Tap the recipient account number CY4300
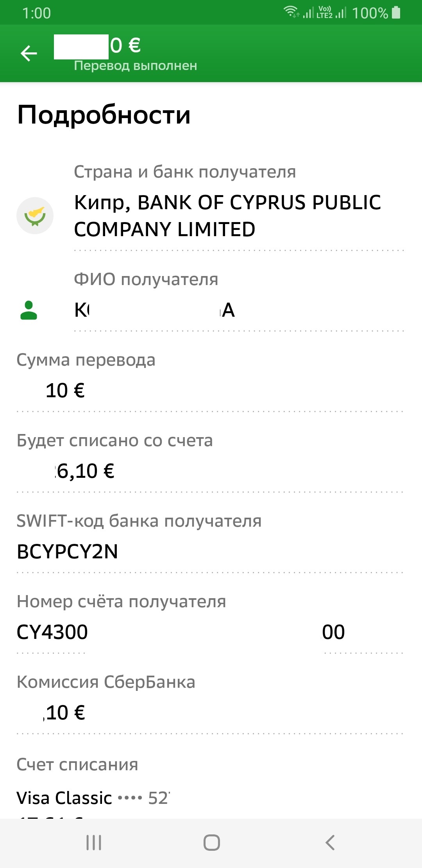 (x=52, y=632)
